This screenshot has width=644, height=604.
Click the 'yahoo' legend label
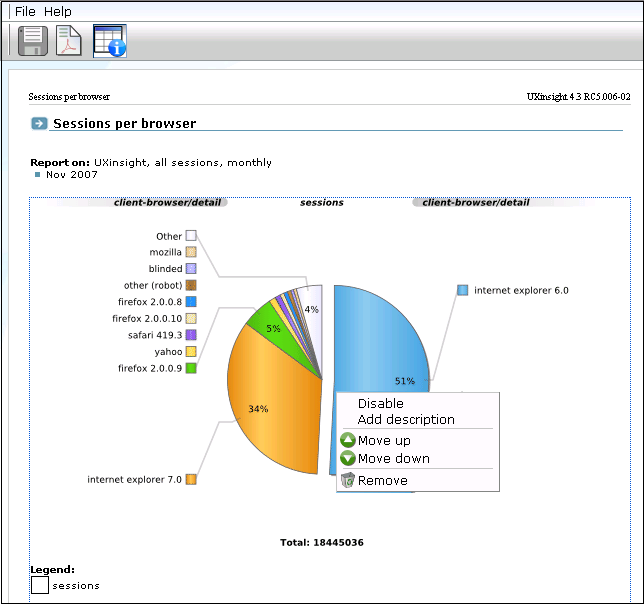coord(168,352)
